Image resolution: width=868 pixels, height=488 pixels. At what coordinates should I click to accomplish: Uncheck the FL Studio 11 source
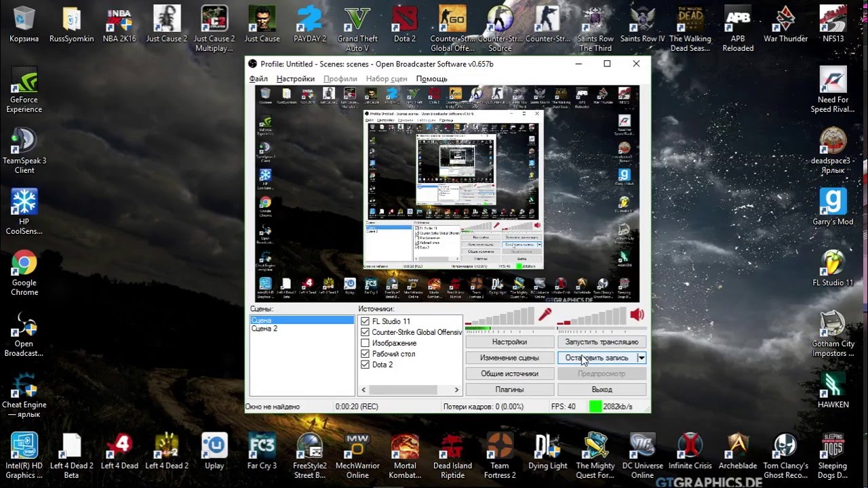[x=366, y=321]
